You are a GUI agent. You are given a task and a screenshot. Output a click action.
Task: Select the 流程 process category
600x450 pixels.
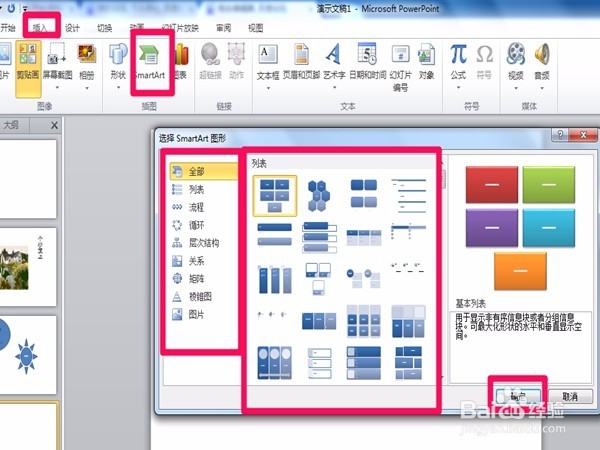pos(204,207)
